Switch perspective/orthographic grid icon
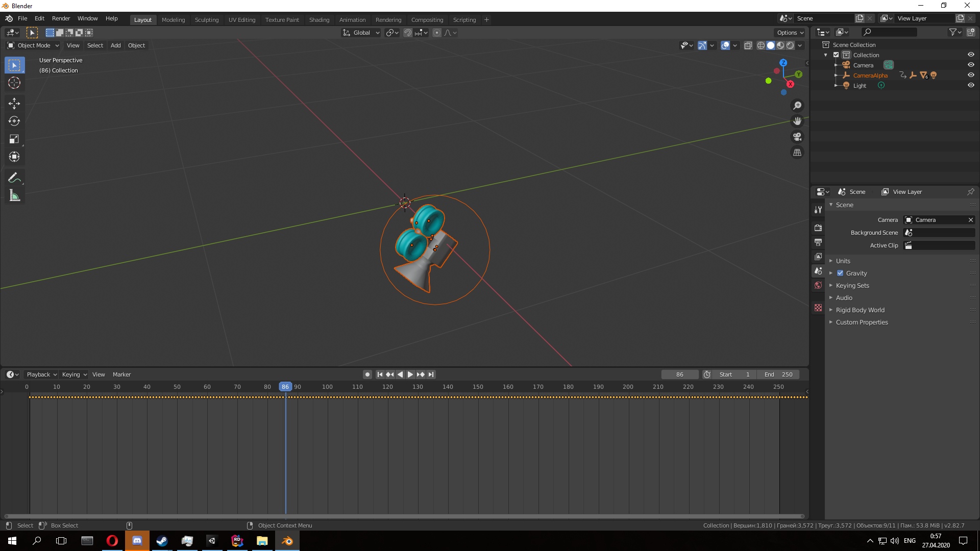The width and height of the screenshot is (980, 551). (x=797, y=153)
